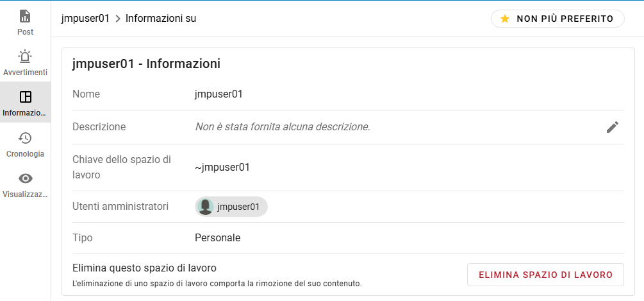
Task: Click the Visualizzazioni eye icon
Action: pos(25,178)
